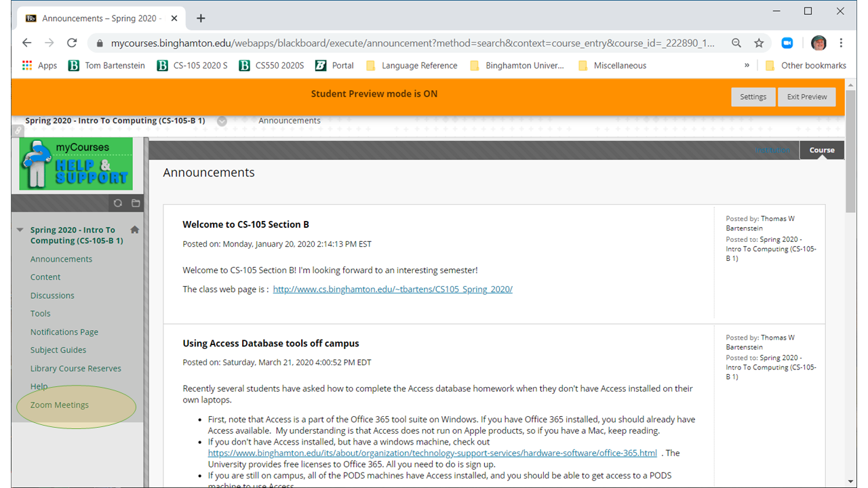Reload the page using browser refresh
This screenshot has height=488, width=868.
72,43
